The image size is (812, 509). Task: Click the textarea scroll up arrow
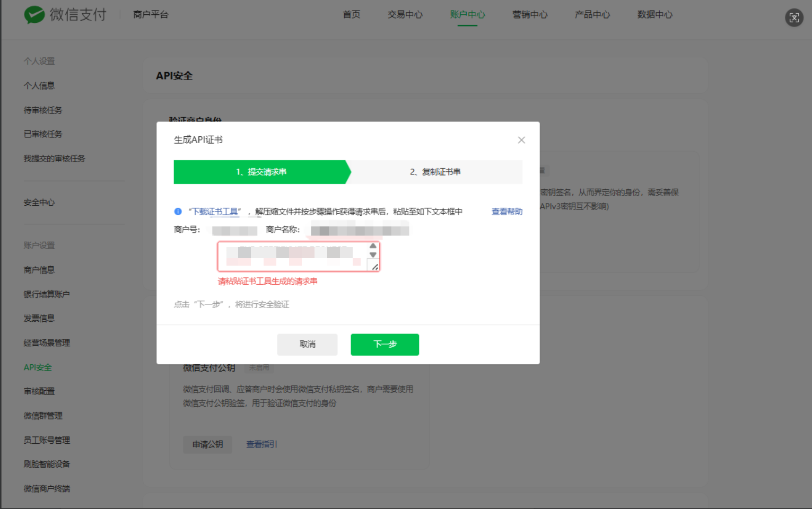[373, 246]
